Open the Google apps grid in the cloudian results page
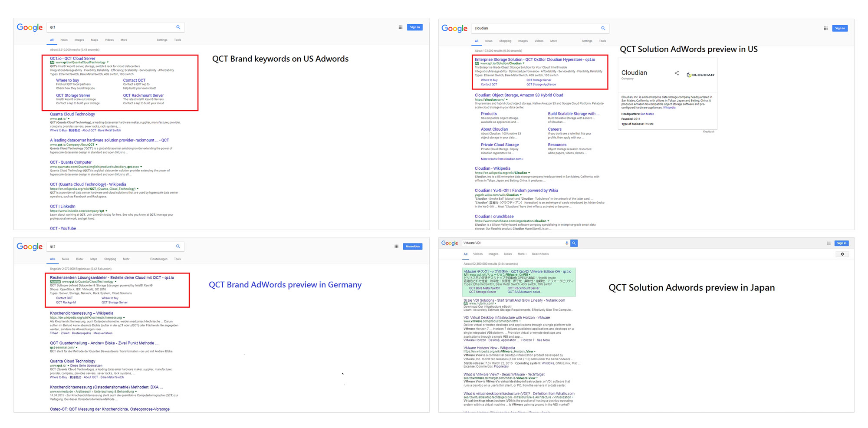868x428 pixels. coord(825,28)
